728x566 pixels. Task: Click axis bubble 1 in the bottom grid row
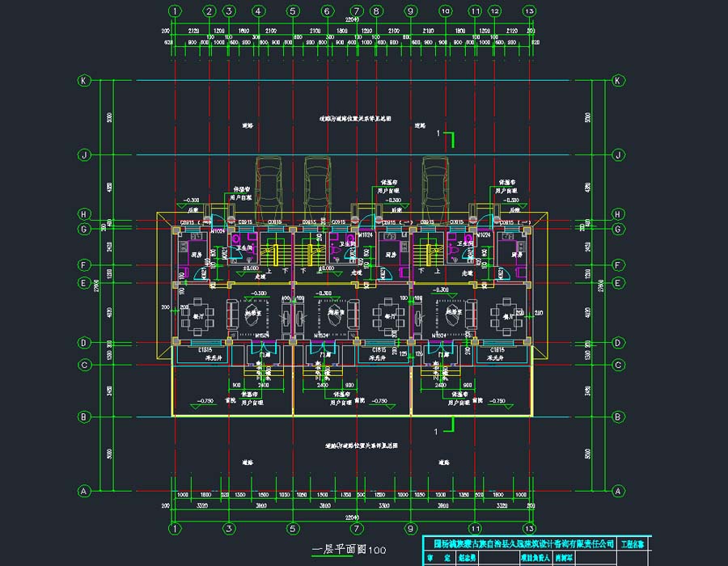point(175,528)
